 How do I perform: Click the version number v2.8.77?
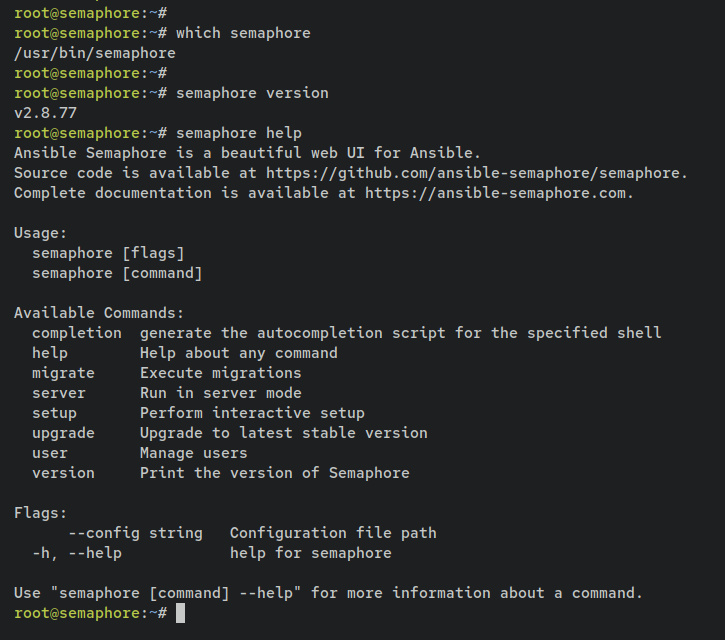click(45, 113)
